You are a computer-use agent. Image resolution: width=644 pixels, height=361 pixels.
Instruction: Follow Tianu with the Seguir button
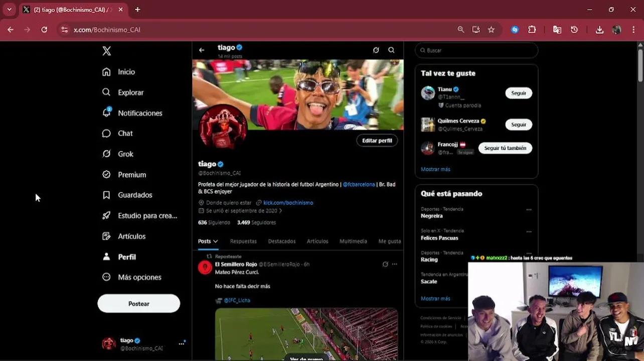click(x=519, y=93)
